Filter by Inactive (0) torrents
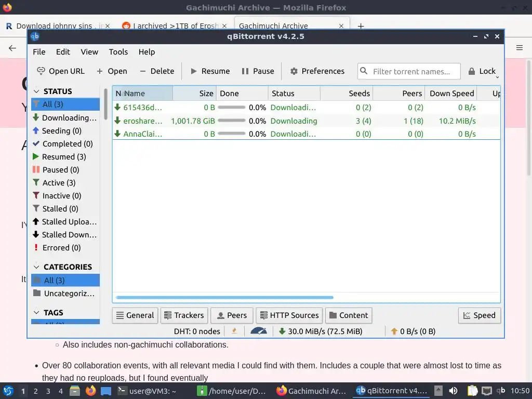Image resolution: width=532 pixels, height=399 pixels. tap(65, 196)
